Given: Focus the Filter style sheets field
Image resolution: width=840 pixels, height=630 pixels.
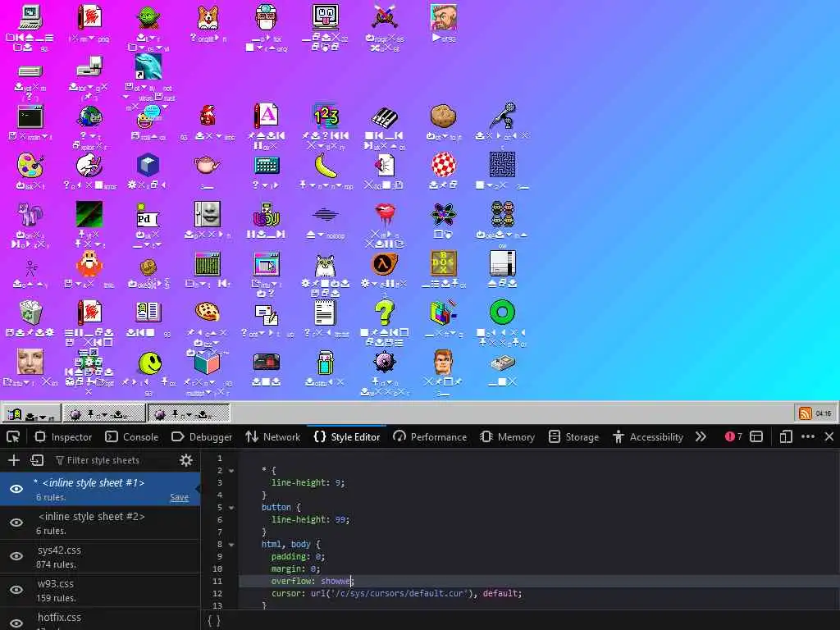Looking at the screenshot, I should (112, 460).
